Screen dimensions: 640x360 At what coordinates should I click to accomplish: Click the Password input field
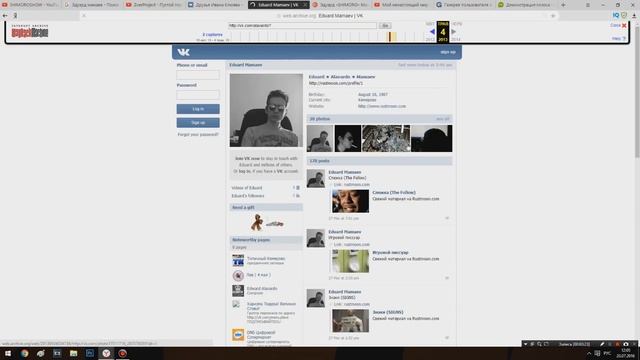(198, 95)
